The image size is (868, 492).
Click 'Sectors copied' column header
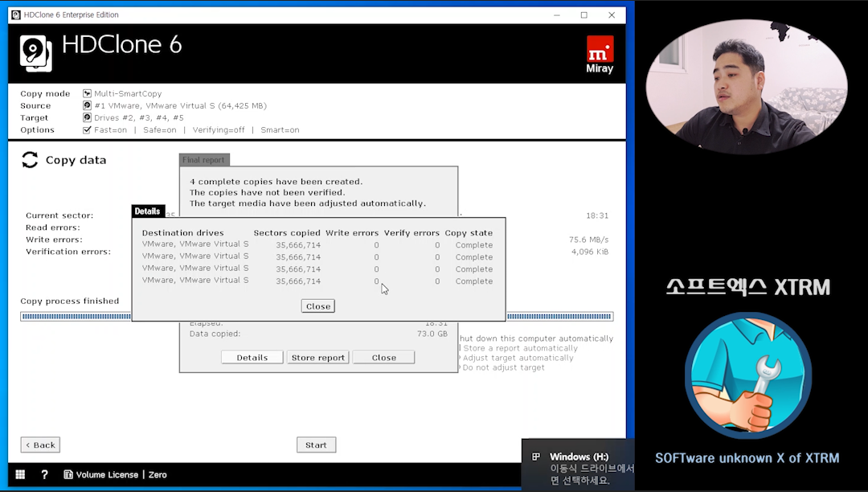287,233
